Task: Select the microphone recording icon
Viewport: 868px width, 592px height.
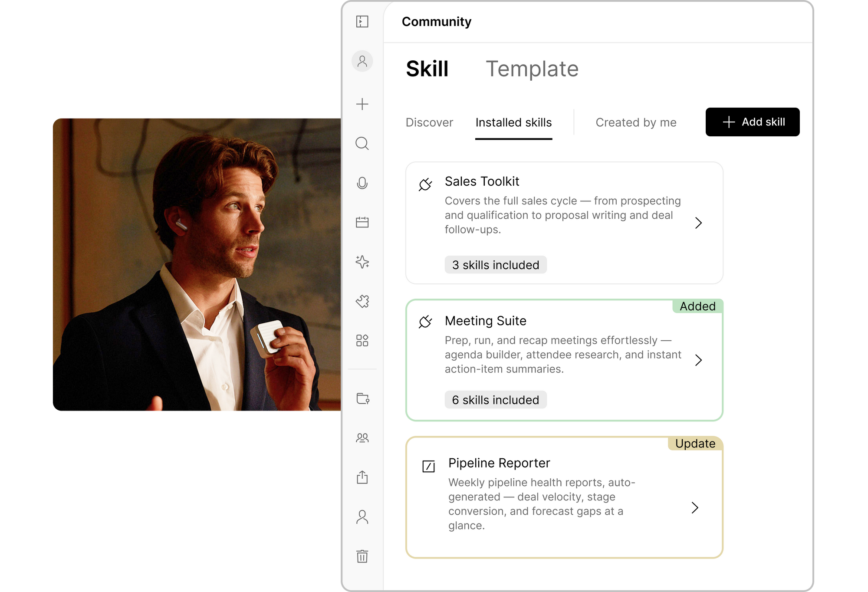Action: 362,183
